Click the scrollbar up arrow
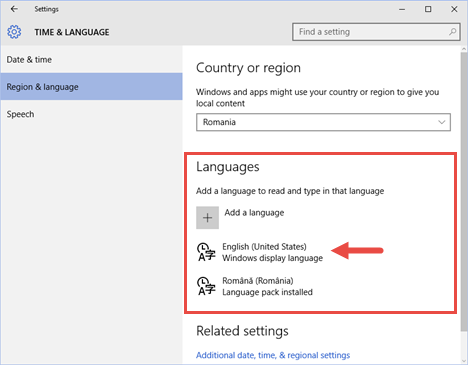Image resolution: width=468 pixels, height=365 pixels. click(x=464, y=49)
